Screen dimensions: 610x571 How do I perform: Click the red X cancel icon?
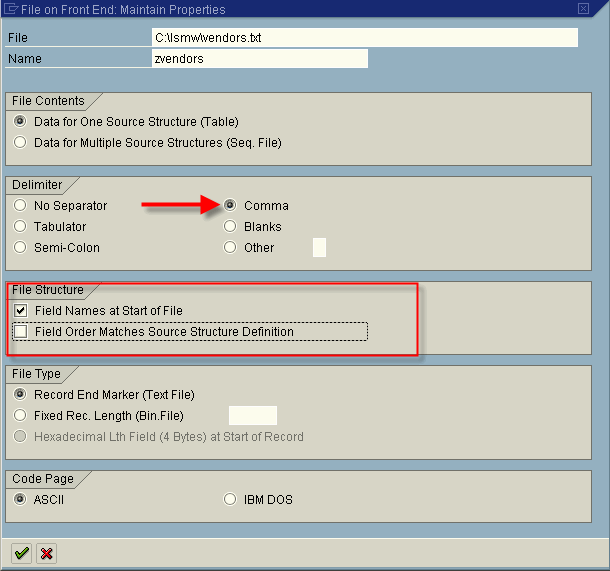pos(46,553)
